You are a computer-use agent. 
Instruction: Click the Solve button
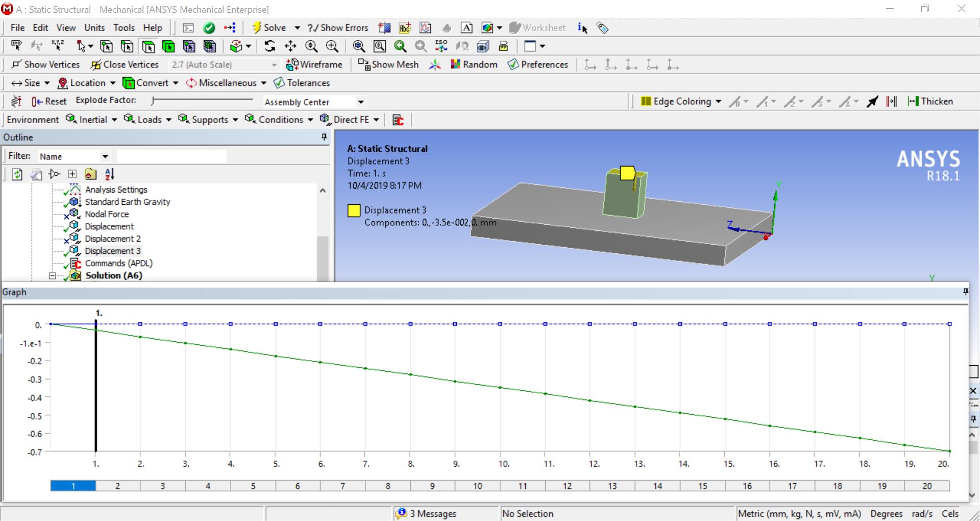pyautogui.click(x=271, y=28)
